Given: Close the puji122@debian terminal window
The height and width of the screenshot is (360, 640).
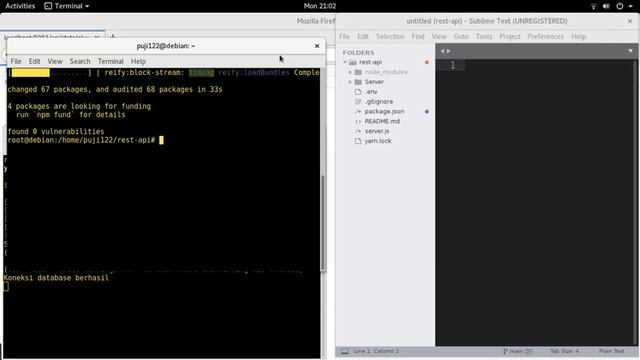Looking at the screenshot, I should click(317, 46).
